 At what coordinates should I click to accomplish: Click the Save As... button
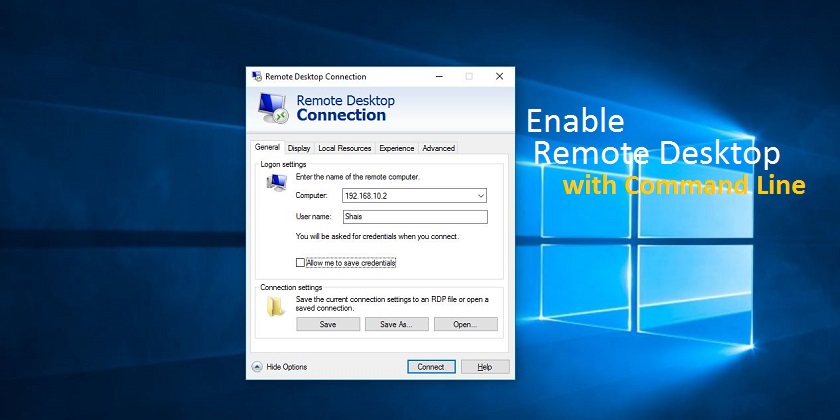tap(396, 324)
